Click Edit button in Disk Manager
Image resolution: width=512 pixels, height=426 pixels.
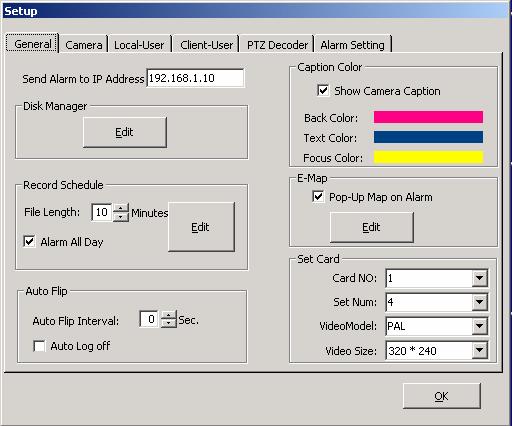[125, 132]
